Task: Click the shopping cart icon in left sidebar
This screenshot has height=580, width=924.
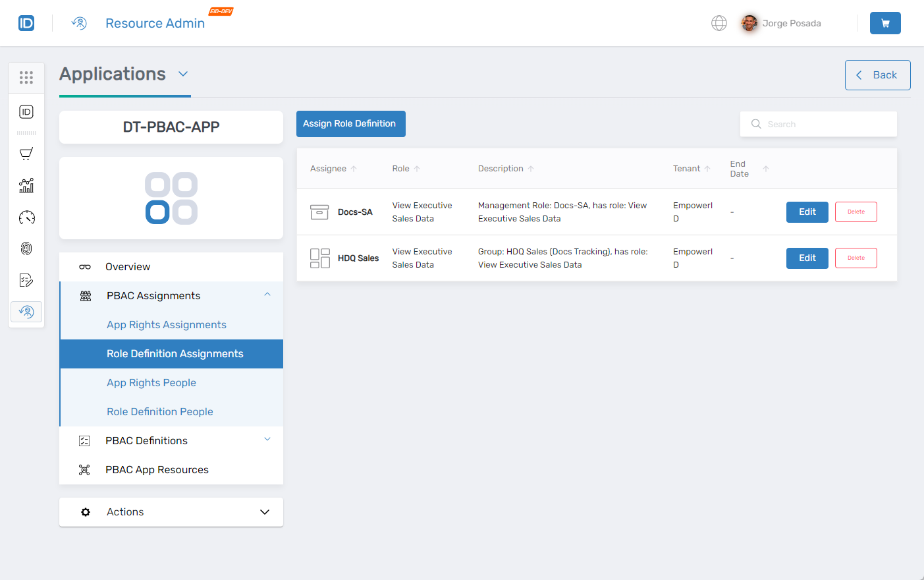Action: (26, 154)
